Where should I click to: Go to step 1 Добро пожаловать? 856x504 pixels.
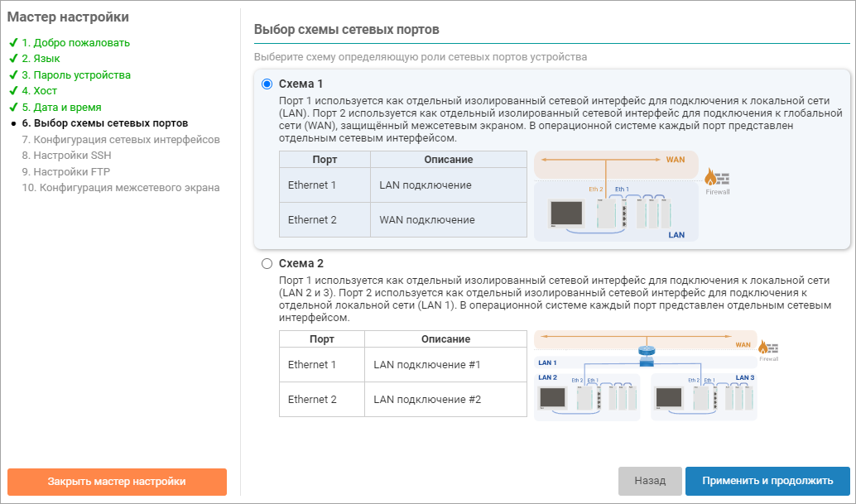pos(75,42)
